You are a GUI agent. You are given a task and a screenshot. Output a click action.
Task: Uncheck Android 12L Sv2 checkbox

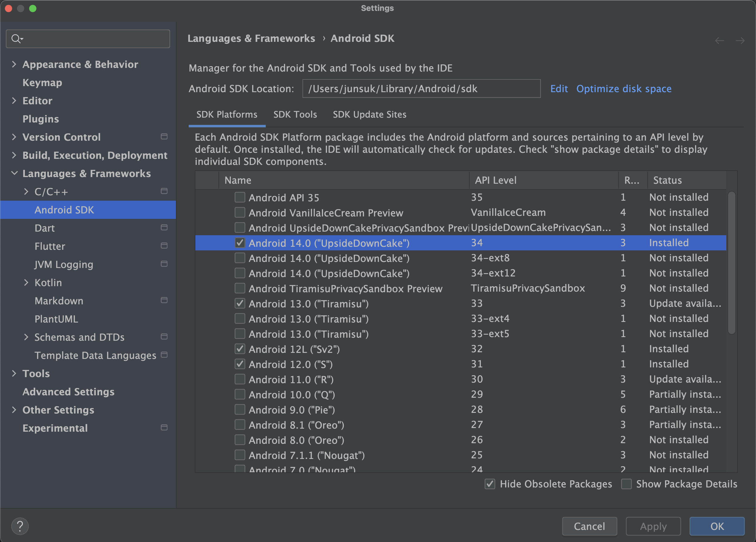tap(240, 349)
